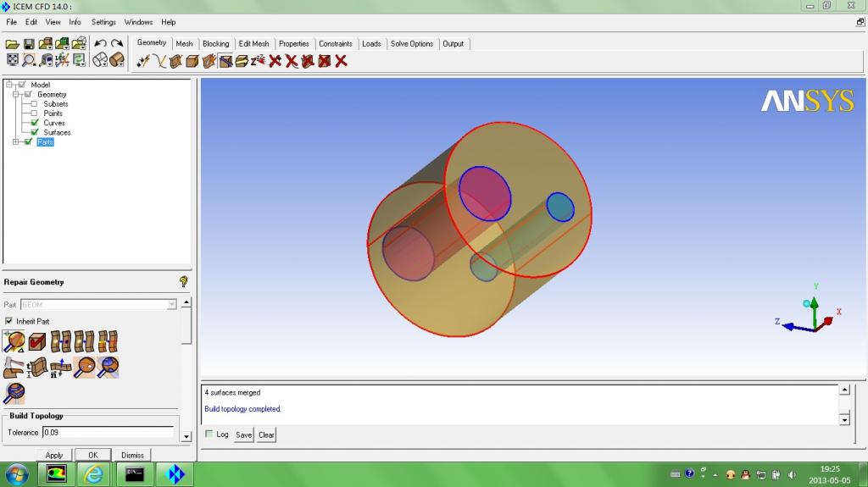Open the Settings menu

(x=103, y=22)
